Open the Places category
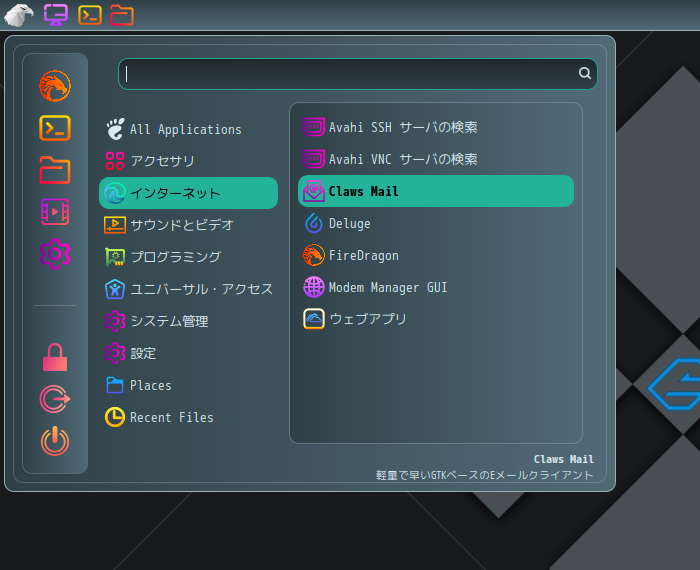The width and height of the screenshot is (700, 570). pyautogui.click(x=188, y=385)
